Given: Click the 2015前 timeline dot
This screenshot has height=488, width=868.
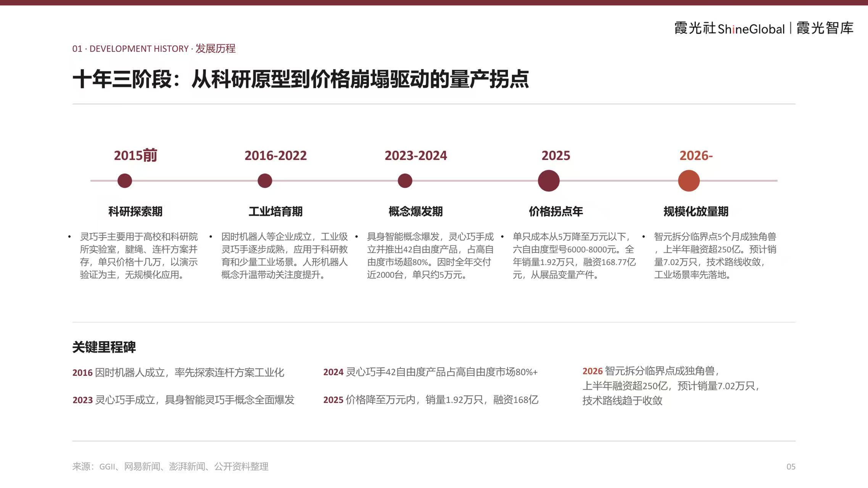Looking at the screenshot, I should pyautogui.click(x=125, y=180).
